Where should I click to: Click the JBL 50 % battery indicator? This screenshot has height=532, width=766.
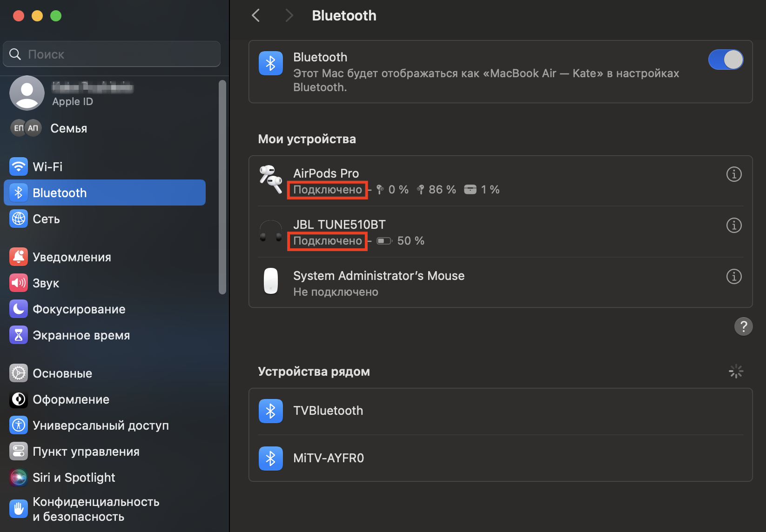click(x=401, y=241)
